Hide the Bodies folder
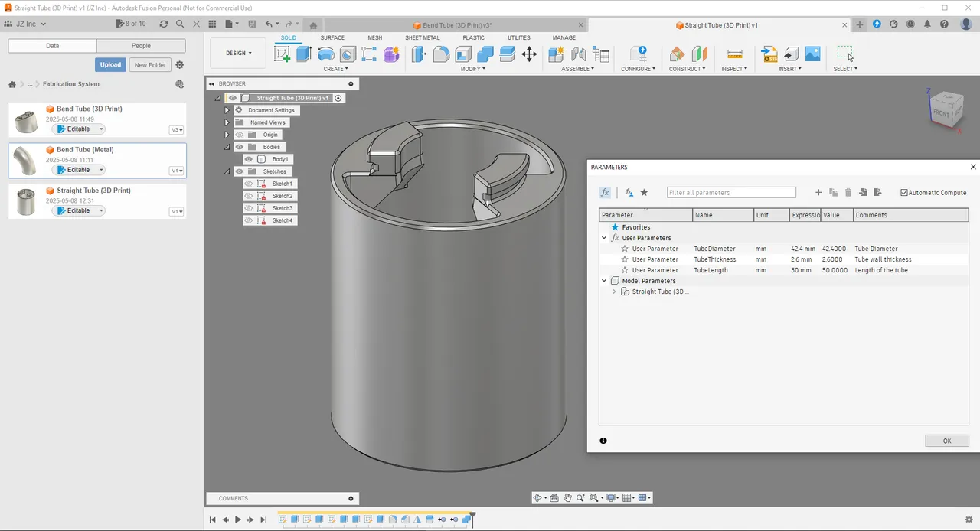This screenshot has height=531, width=980. [x=239, y=147]
